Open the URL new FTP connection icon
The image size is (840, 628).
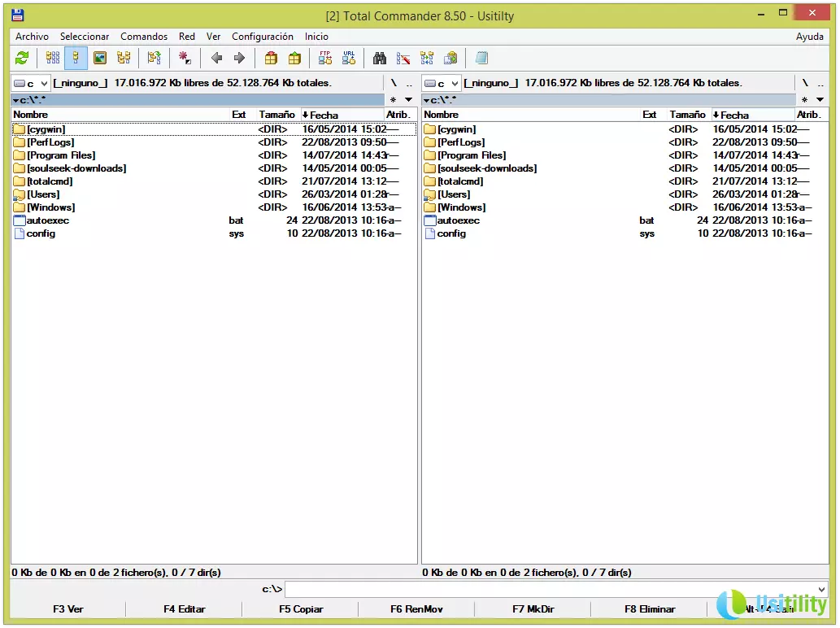click(349, 58)
